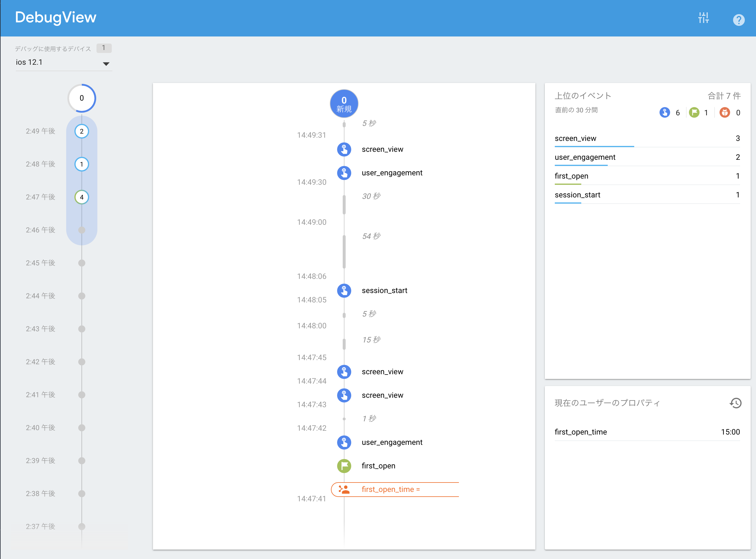Viewport: 756px width, 559px height.
Task: Open the ios 12.1 device dropdown
Action: (x=51, y=62)
